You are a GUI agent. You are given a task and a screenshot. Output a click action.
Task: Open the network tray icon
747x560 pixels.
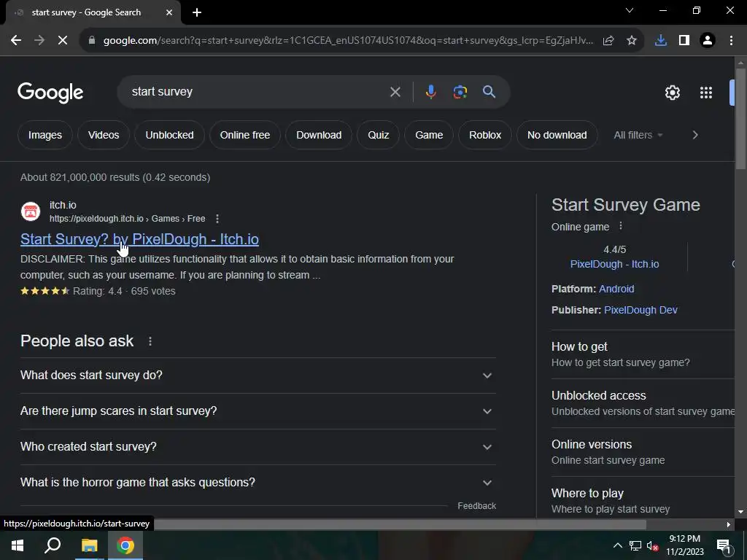(635, 545)
